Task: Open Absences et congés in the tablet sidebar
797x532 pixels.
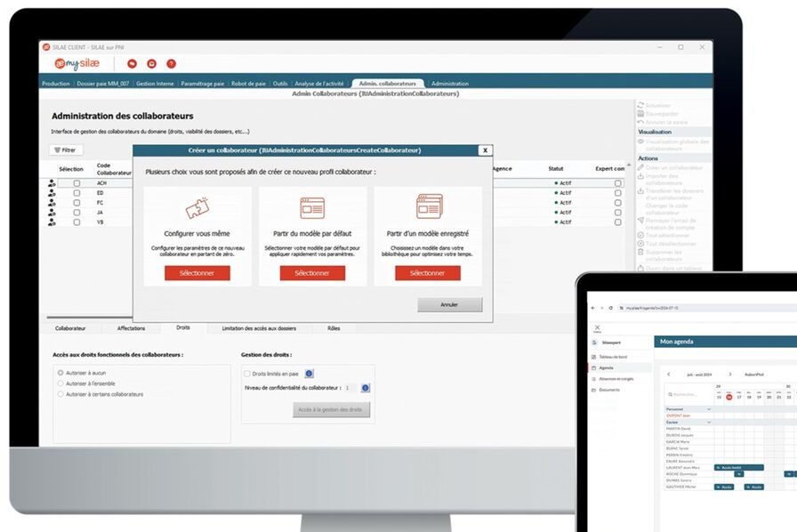Action: pos(616,379)
